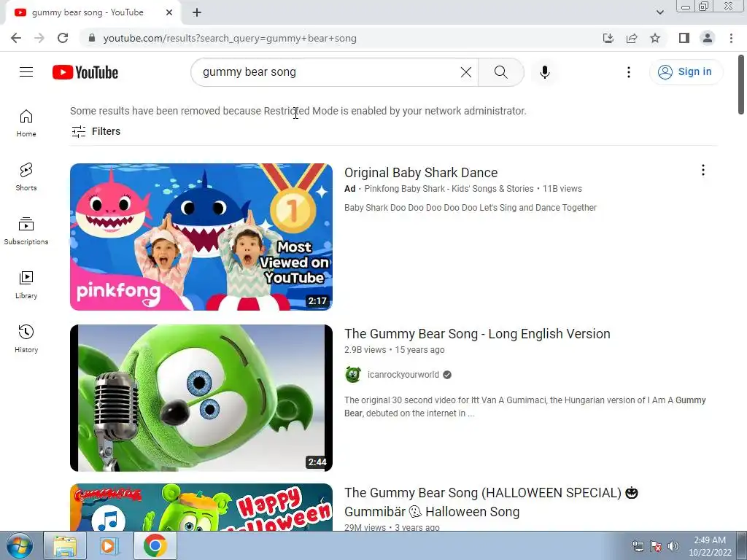
Task: Go back with the browser back arrow
Action: 16,38
